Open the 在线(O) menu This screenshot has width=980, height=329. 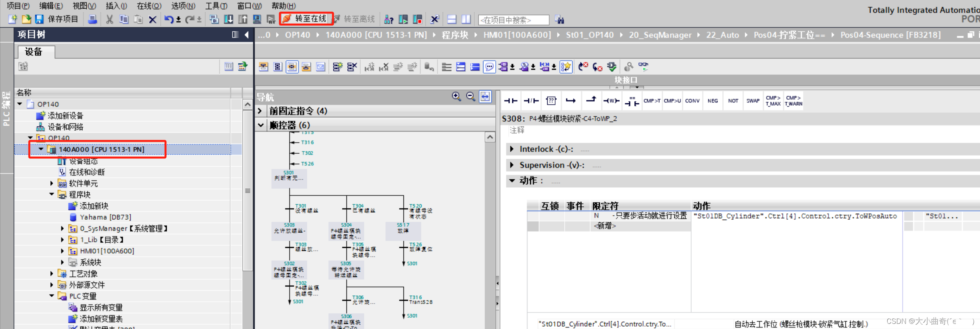149,6
